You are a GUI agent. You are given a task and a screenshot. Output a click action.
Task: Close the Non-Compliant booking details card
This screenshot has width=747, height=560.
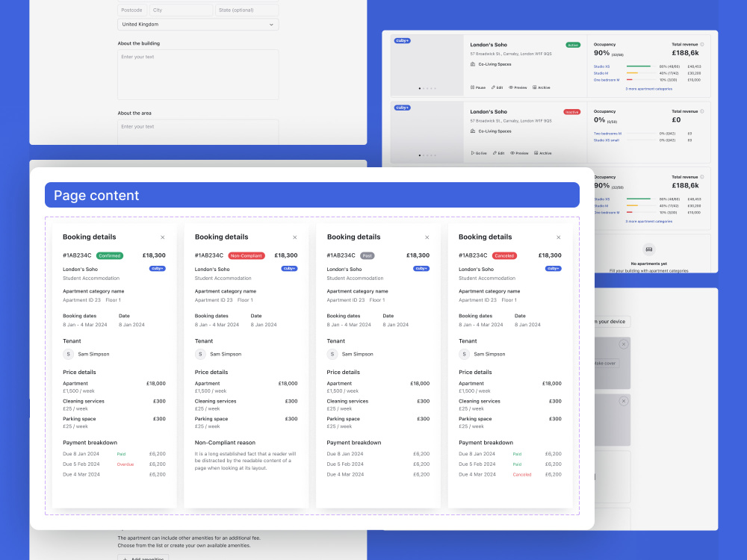[295, 237]
